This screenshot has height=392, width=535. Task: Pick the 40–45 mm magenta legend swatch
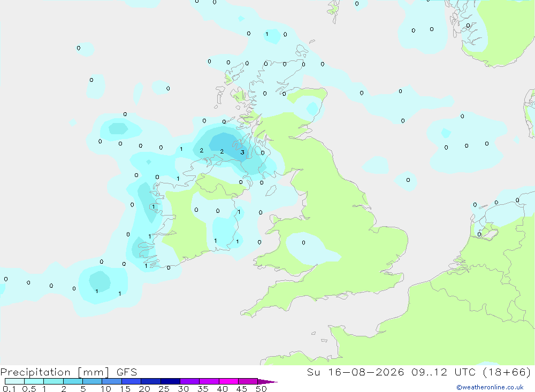228,381
